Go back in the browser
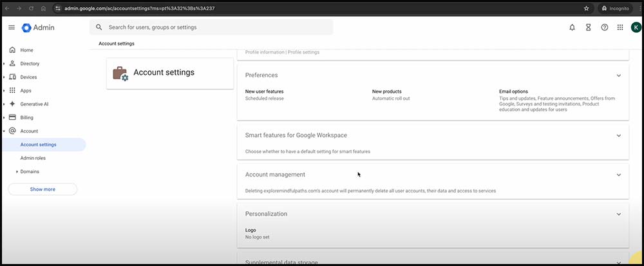644x266 pixels. (6, 8)
